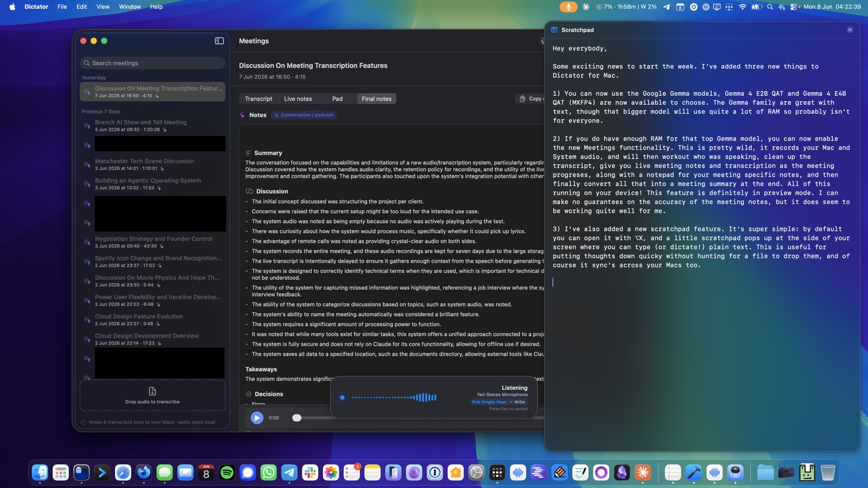Select Spotify Icon Change and Brand Recognition meeting
The image size is (868, 488).
(153, 261)
